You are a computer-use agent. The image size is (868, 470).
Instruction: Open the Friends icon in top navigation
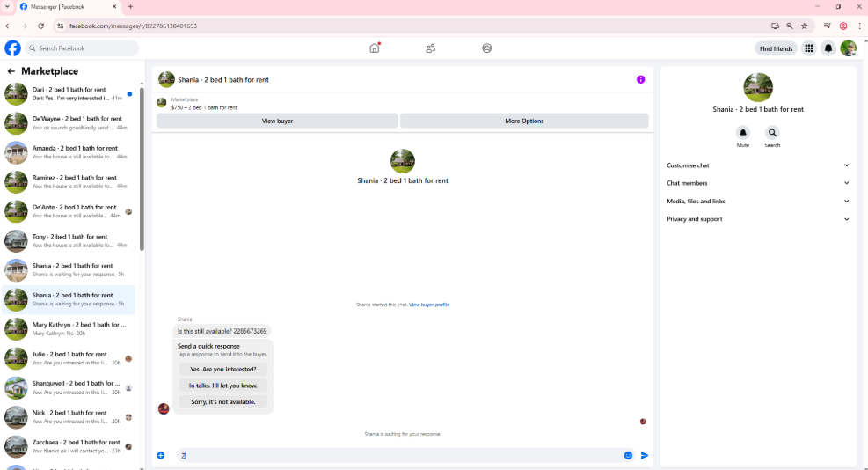click(431, 48)
